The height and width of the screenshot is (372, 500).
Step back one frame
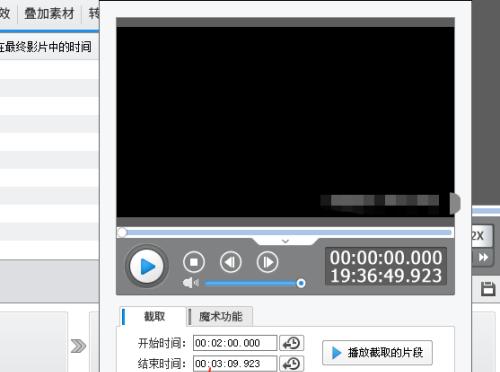click(231, 262)
